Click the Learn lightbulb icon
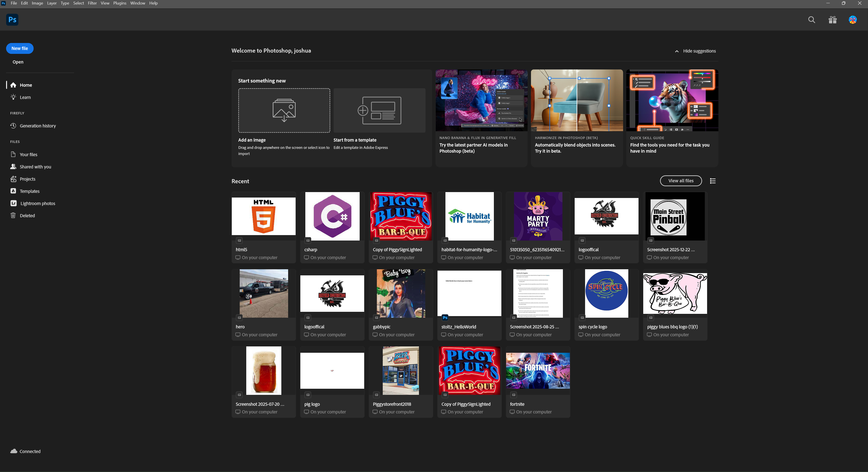The width and height of the screenshot is (868, 472). [13, 97]
